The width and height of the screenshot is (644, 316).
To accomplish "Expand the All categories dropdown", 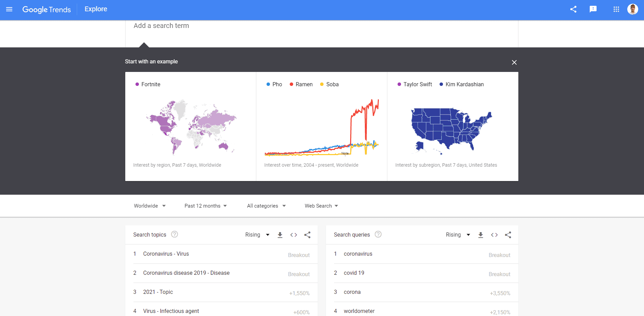I will point(266,206).
